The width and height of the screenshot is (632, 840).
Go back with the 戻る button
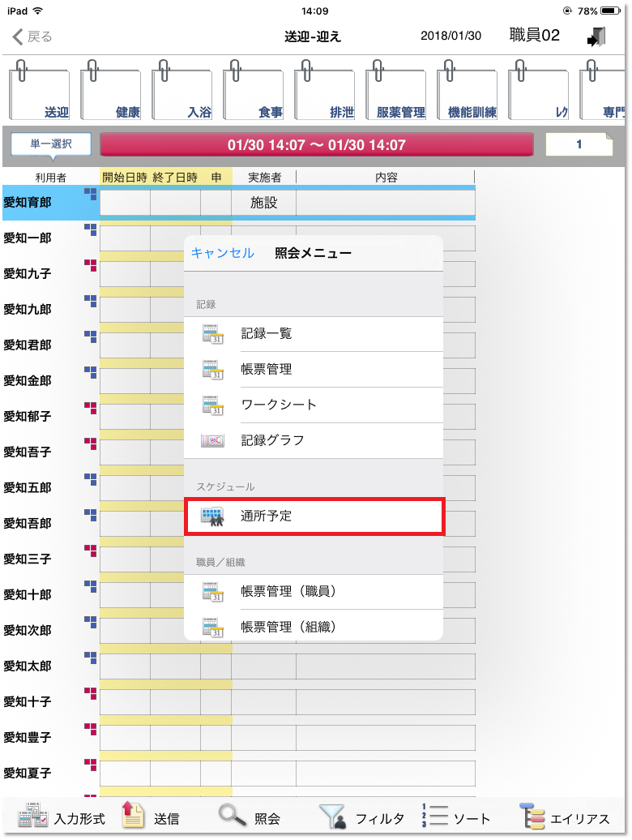point(32,36)
